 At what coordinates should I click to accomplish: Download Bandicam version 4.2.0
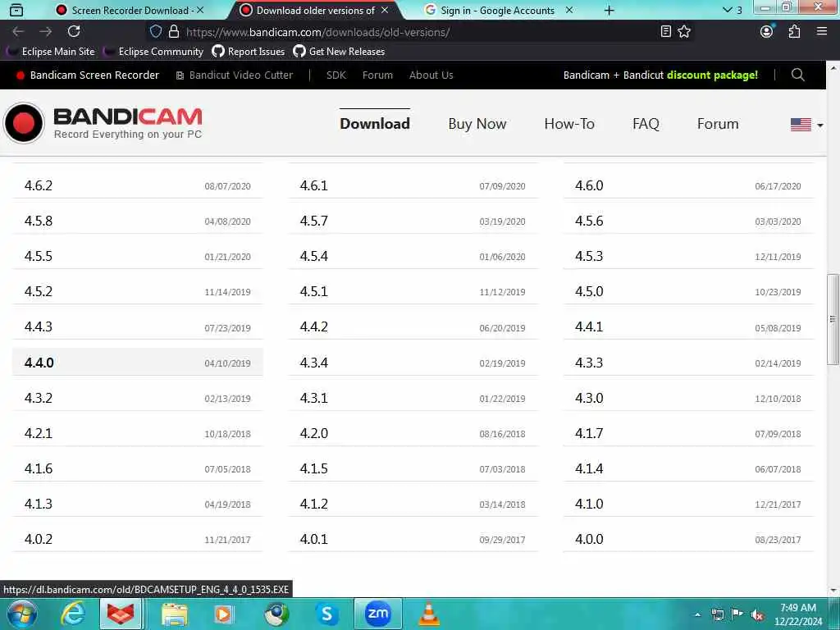click(413, 433)
